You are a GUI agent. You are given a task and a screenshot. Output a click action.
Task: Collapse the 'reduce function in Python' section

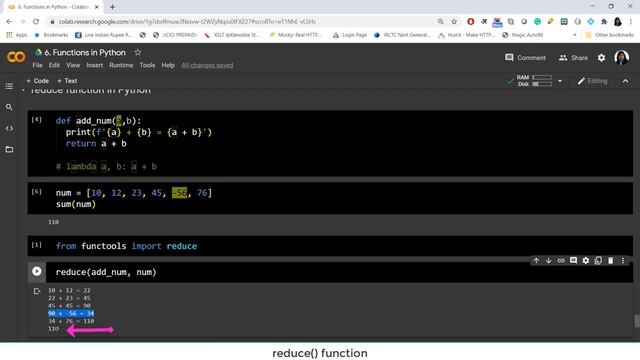[x=23, y=90]
